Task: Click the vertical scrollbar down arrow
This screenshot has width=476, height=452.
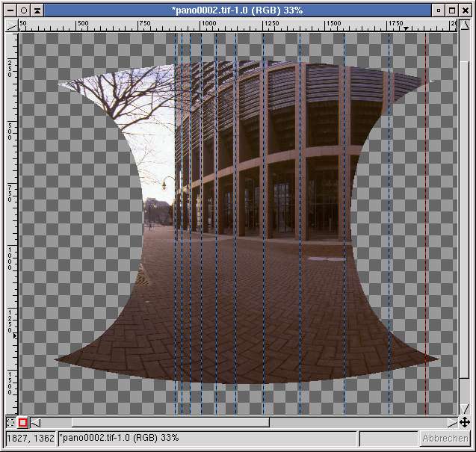Action: pyautogui.click(x=465, y=409)
